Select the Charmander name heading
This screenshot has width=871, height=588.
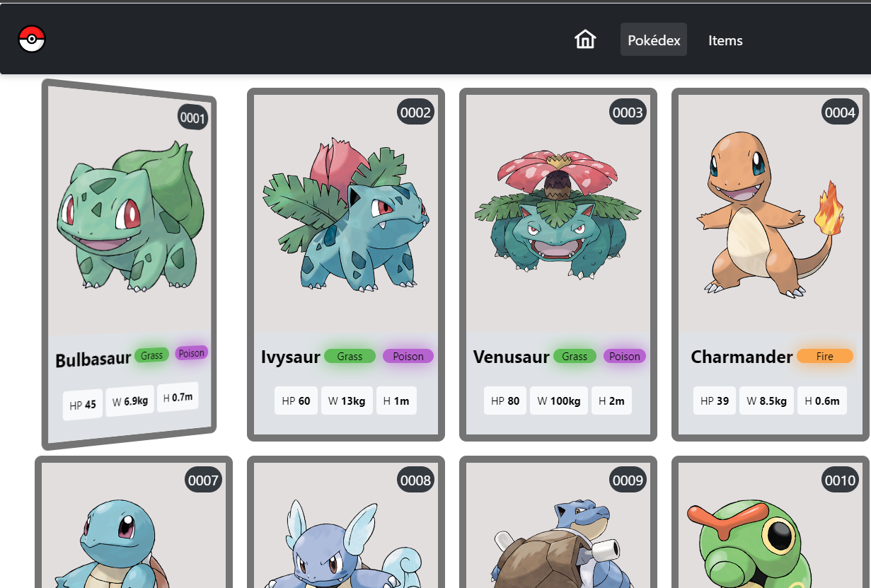[742, 357]
